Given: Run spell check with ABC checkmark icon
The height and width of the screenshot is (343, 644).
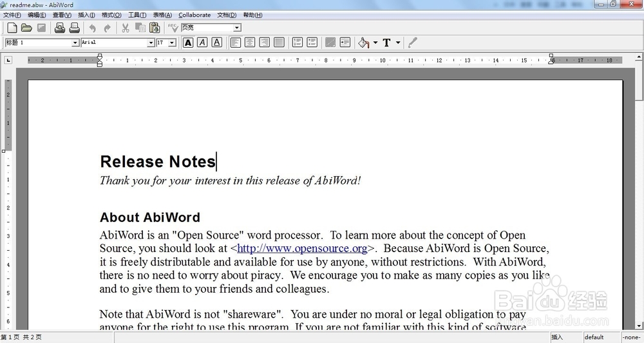Looking at the screenshot, I should click(x=173, y=28).
